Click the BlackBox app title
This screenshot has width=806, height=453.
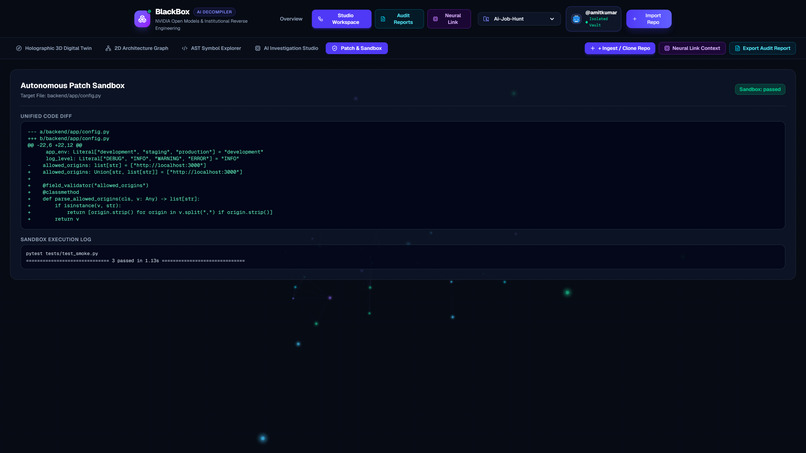[x=172, y=12]
